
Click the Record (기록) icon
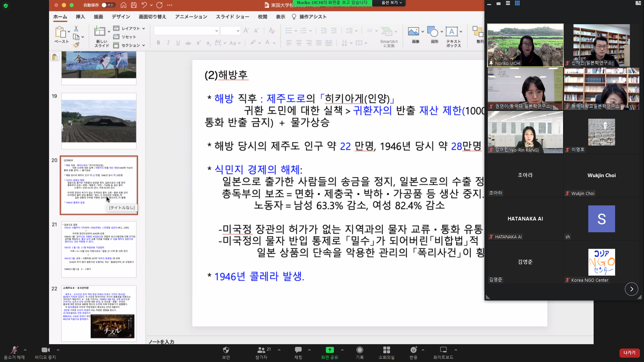[359, 350]
